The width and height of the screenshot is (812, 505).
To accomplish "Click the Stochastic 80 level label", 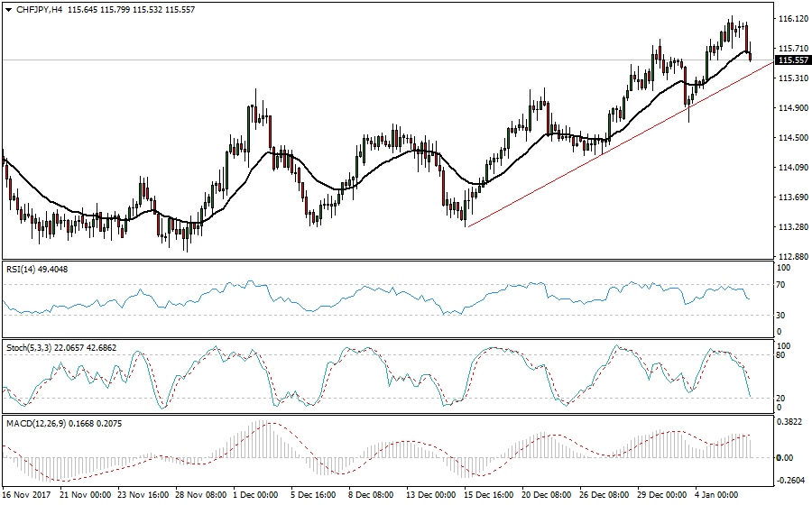I will [x=781, y=355].
